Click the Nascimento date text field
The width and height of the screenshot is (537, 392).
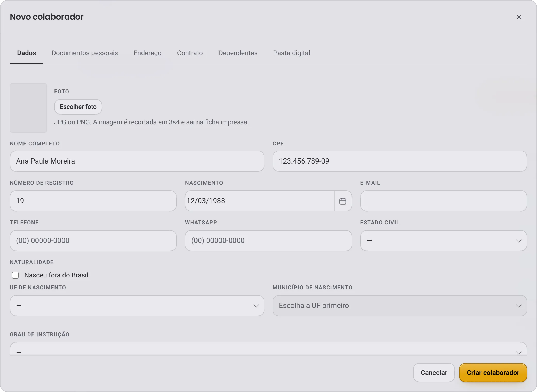[259, 201]
